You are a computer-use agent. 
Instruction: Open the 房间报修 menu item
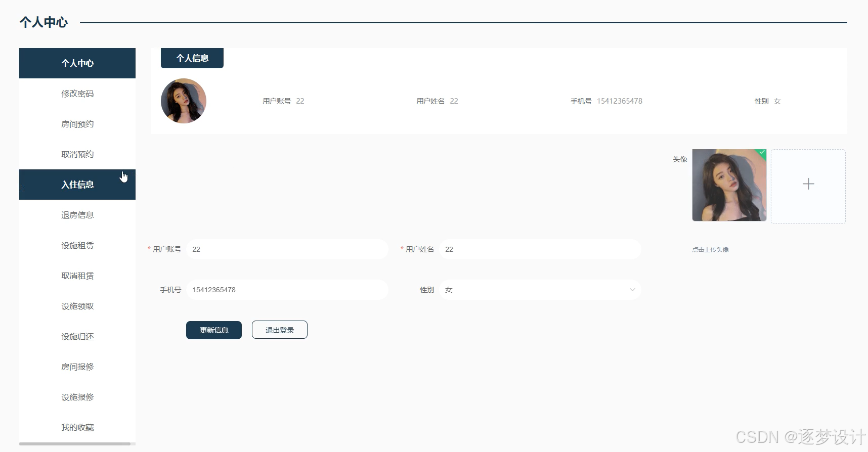coord(77,367)
